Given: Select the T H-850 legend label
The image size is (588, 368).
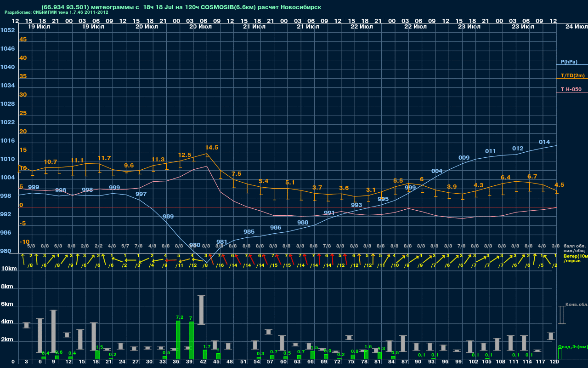Looking at the screenshot, I should click(x=571, y=89).
